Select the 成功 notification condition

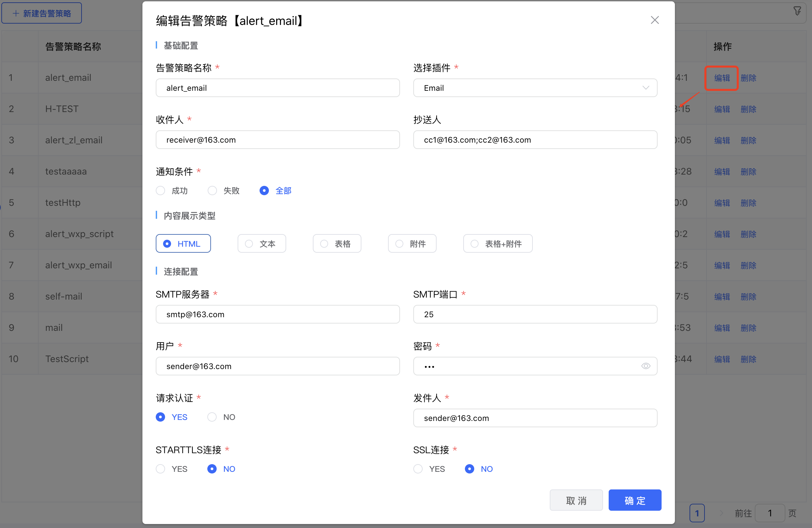click(x=161, y=191)
